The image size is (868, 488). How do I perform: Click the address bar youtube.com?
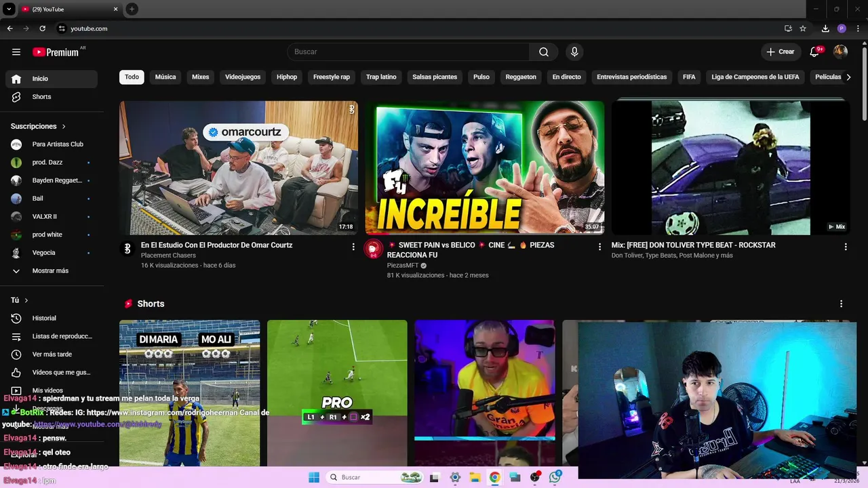click(x=89, y=28)
